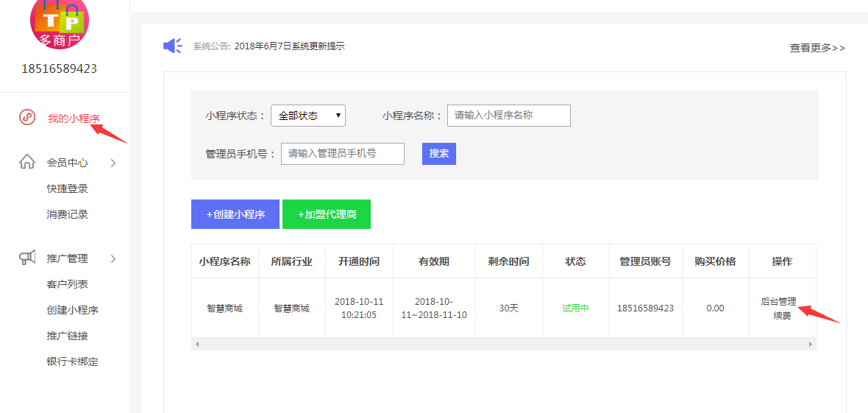Open the 小程序状态 status dropdown
Viewport: 868px width, 413px height.
click(x=308, y=116)
